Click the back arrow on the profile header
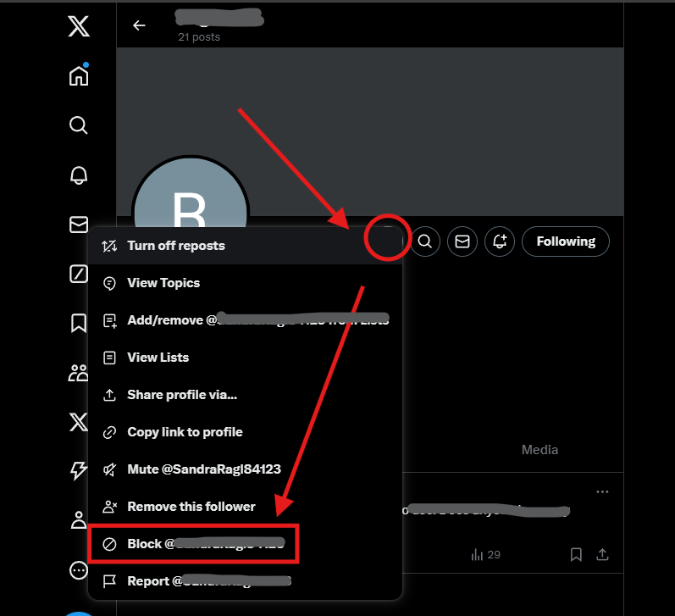 point(139,25)
